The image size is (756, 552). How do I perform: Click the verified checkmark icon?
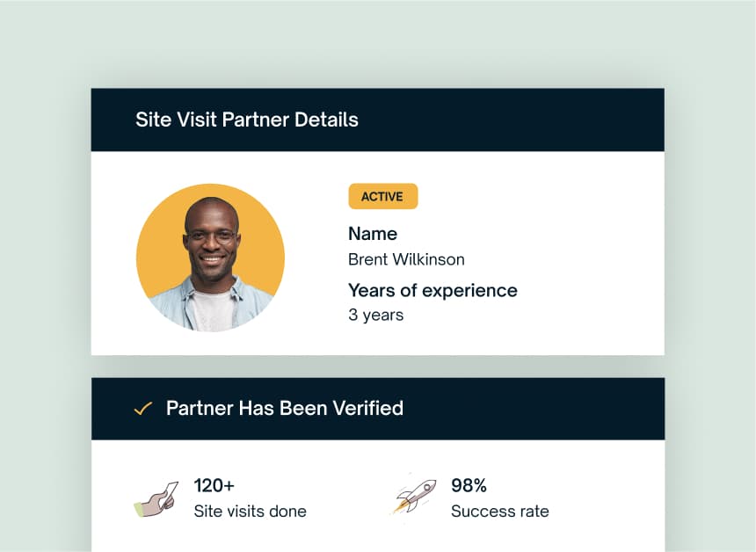coord(143,409)
